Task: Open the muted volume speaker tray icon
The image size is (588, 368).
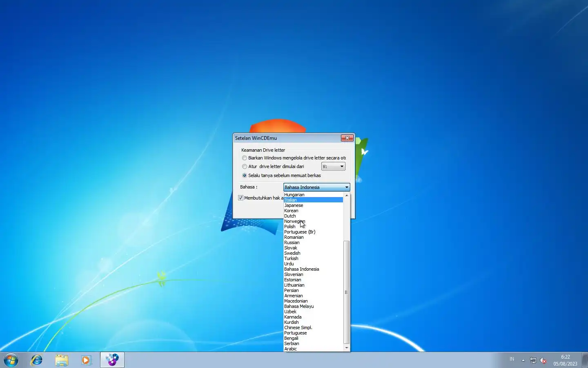Action: (543, 360)
